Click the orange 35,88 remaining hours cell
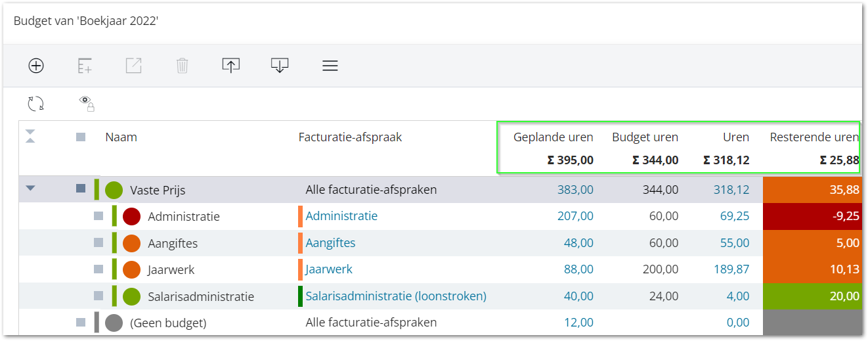Image resolution: width=868 pixels, height=341 pixels. (x=813, y=189)
